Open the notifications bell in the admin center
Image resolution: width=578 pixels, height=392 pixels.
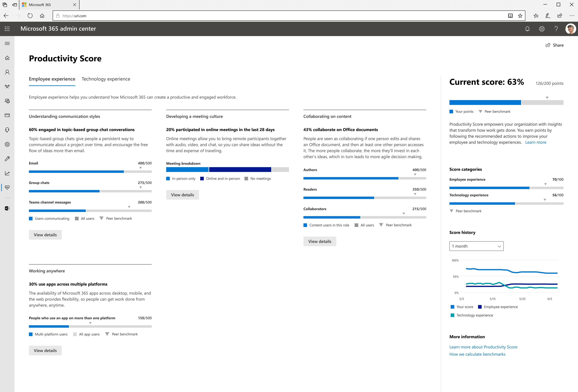[x=527, y=29]
